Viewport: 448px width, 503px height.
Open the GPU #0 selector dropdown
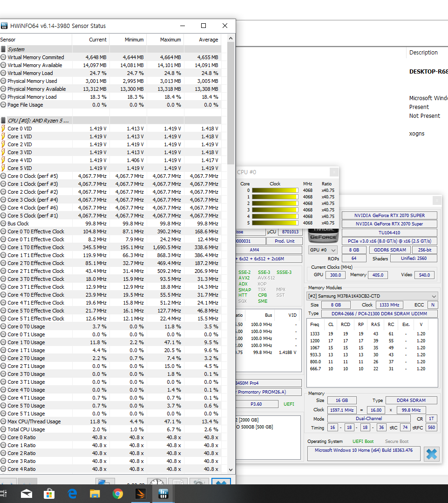coord(323,250)
